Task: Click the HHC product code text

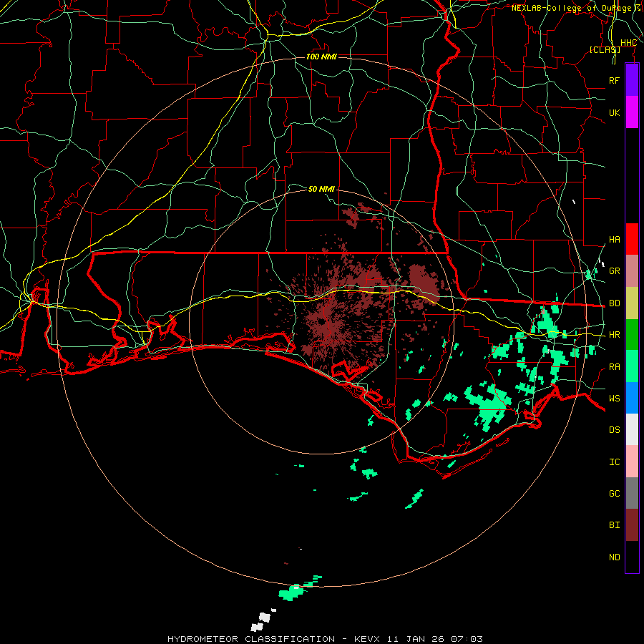Action: [x=628, y=43]
